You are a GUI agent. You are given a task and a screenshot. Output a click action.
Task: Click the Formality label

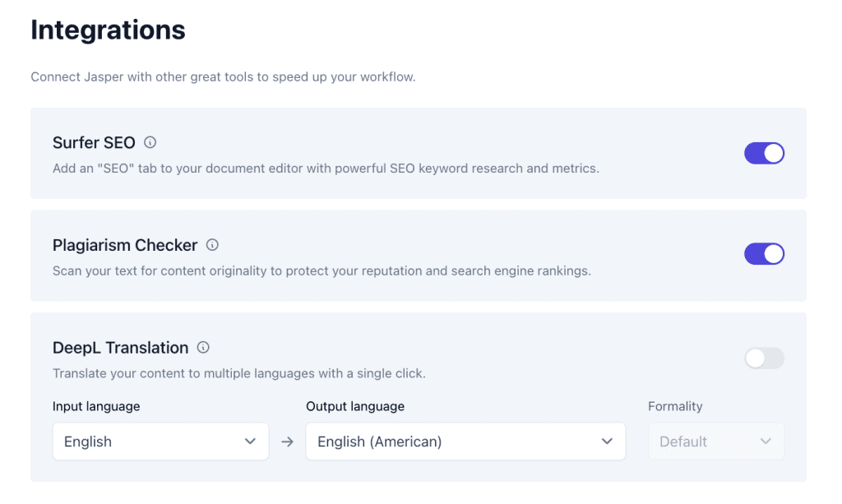pos(675,406)
